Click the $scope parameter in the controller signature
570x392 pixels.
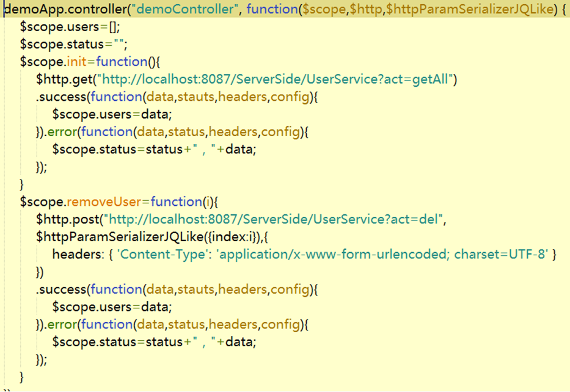click(324, 9)
